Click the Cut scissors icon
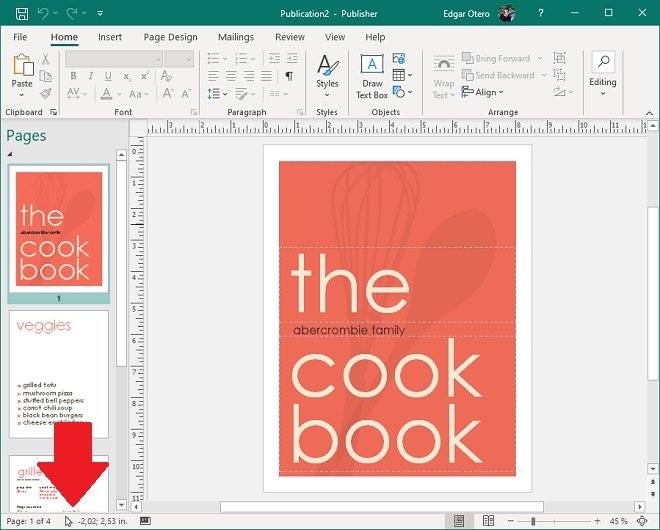 click(45, 59)
